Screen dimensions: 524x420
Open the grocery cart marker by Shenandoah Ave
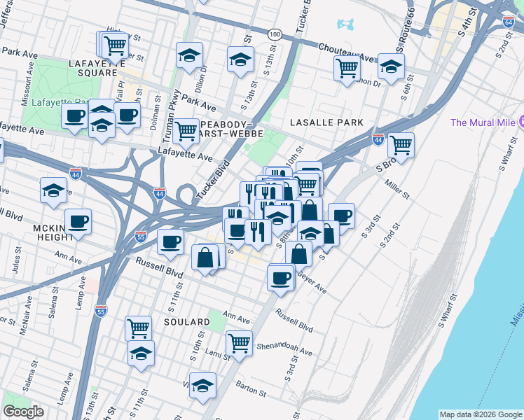click(x=240, y=344)
